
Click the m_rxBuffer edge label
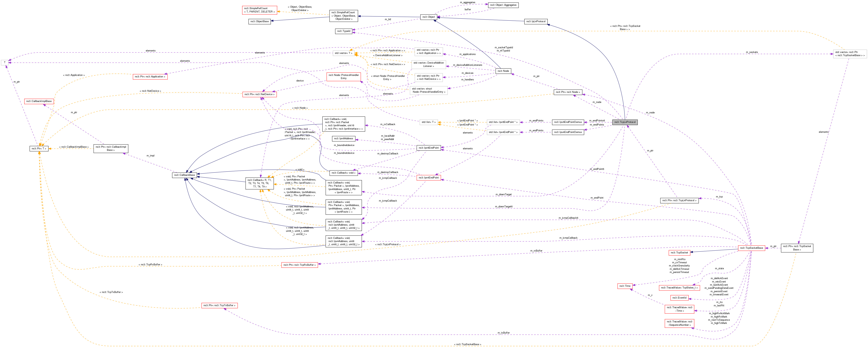[536, 251]
